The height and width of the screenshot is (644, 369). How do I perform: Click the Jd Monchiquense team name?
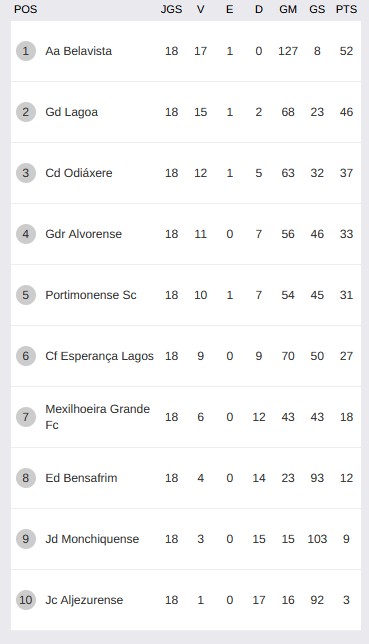pos(92,539)
